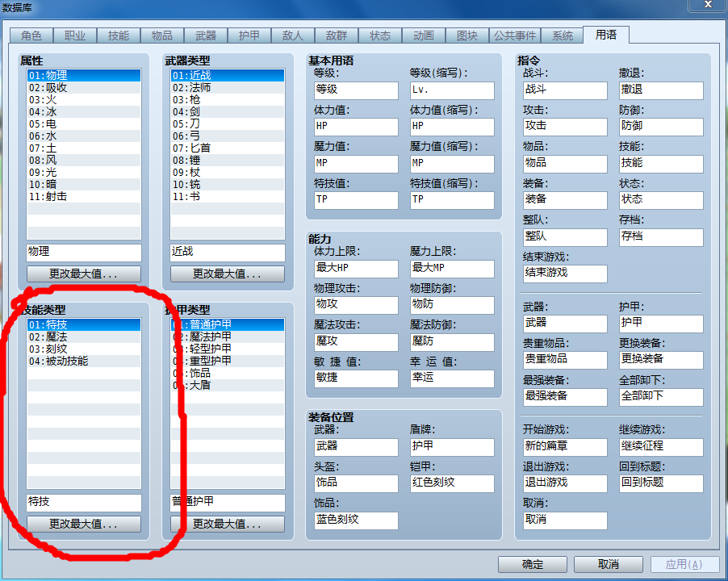
Task: Select 大盾 in the 护甲类型 list
Action: tap(228, 385)
